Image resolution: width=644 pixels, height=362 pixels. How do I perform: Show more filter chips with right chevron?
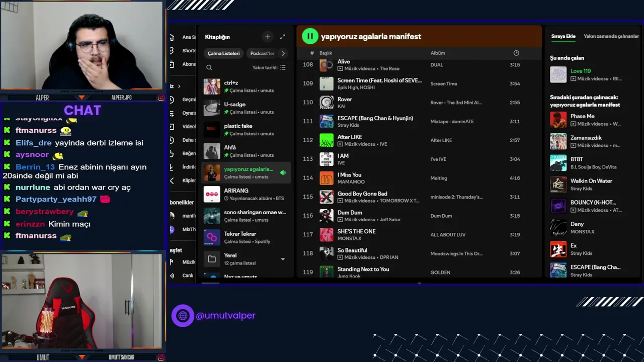click(283, 53)
